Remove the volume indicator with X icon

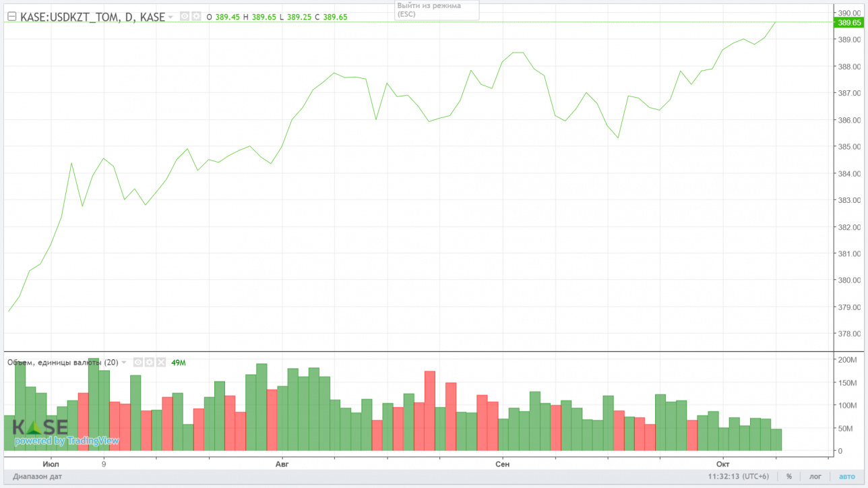[x=161, y=363]
